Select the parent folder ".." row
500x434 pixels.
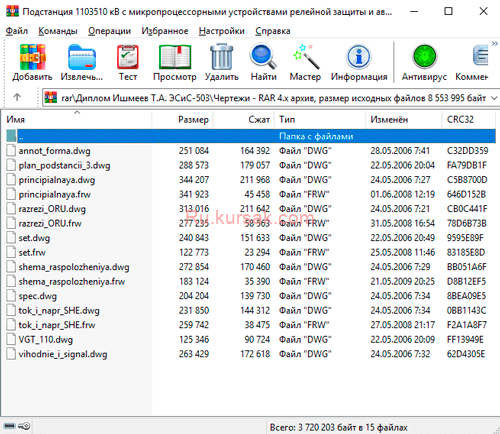tap(251, 136)
